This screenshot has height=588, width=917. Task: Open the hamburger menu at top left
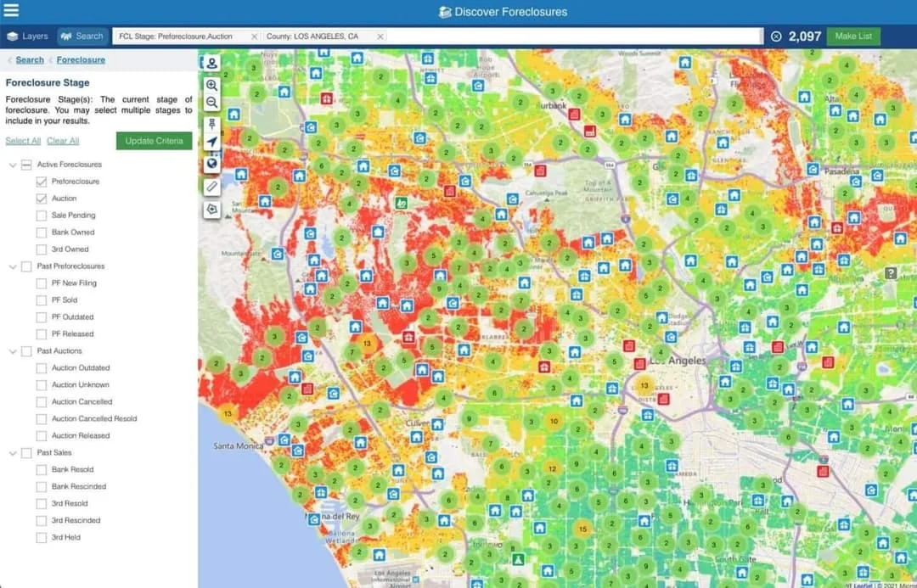[x=11, y=10]
